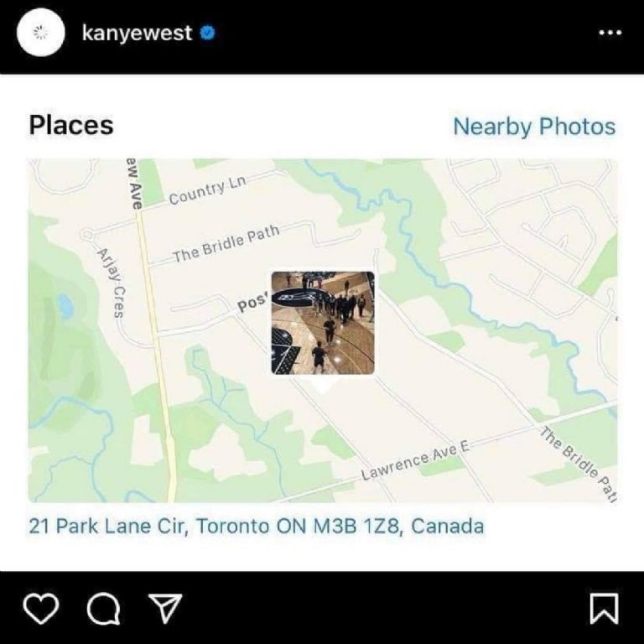
Task: Click the small blue pond on map
Action: pyautogui.click(x=65, y=306)
